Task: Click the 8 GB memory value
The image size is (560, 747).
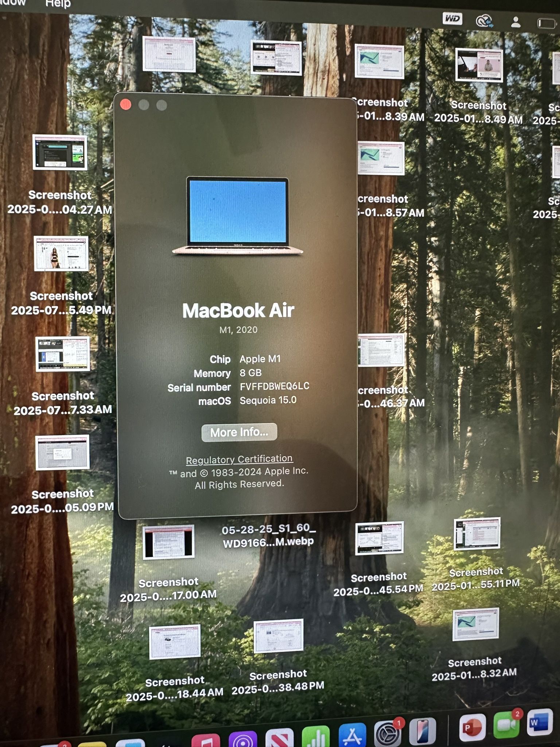Action: [250, 373]
